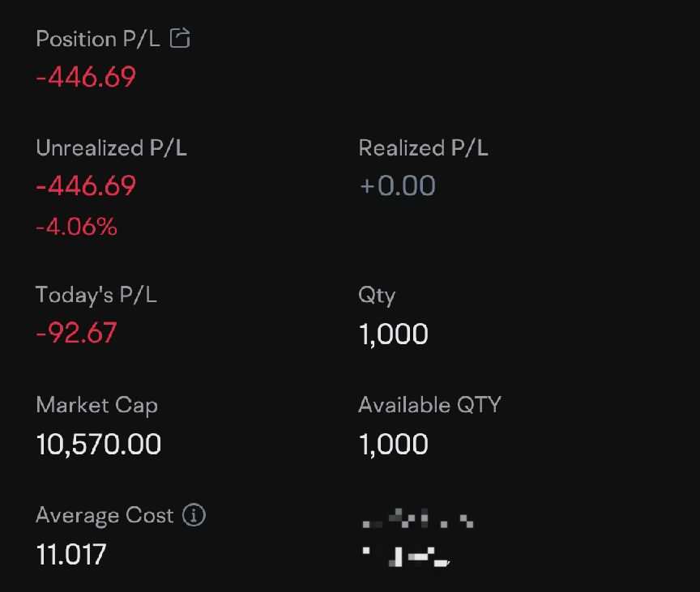
Task: Open the Average Cost info icon
Action: click(x=194, y=515)
